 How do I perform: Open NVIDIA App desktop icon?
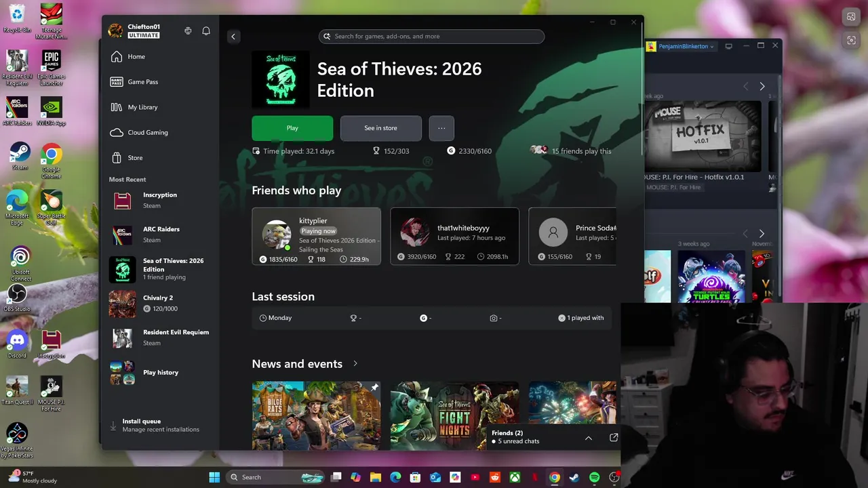coord(52,111)
